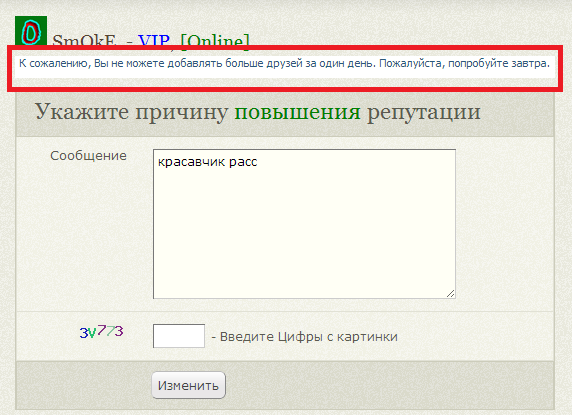This screenshot has height=415, width=572.
Task: Focus the captcha digits input field
Action: 179,336
